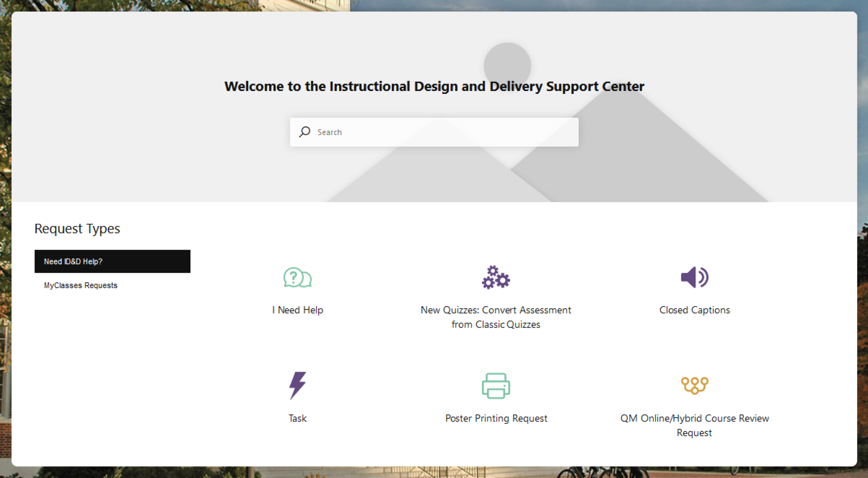The image size is (868, 478).
Task: Click the Request Types section heading
Action: pyautogui.click(x=77, y=228)
